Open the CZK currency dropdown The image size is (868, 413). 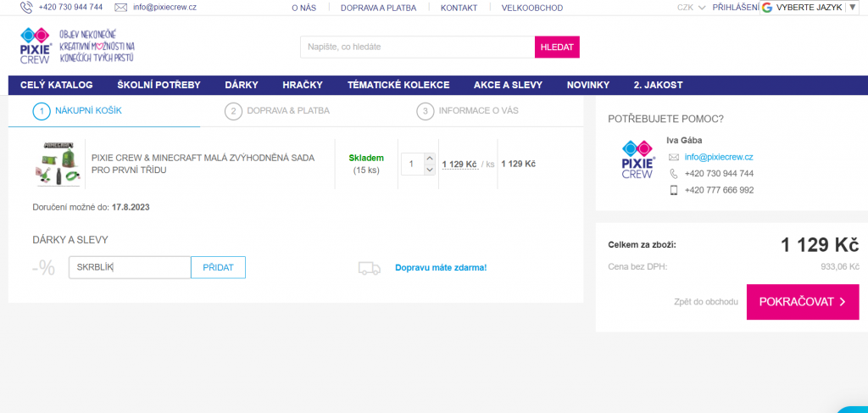(691, 8)
